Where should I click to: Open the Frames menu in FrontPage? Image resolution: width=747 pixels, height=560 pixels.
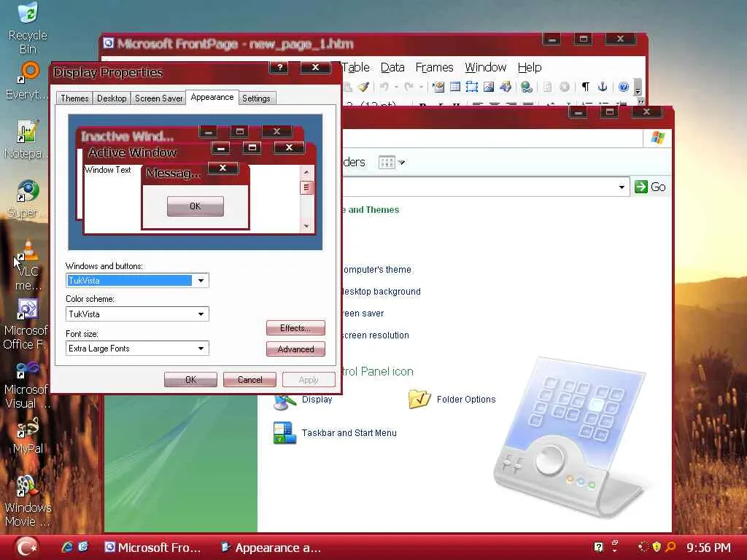(434, 67)
